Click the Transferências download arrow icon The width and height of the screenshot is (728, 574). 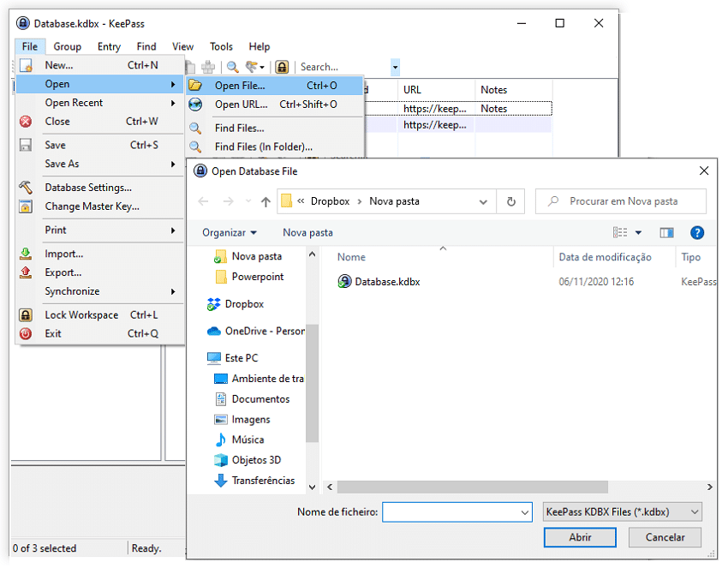pyautogui.click(x=220, y=481)
